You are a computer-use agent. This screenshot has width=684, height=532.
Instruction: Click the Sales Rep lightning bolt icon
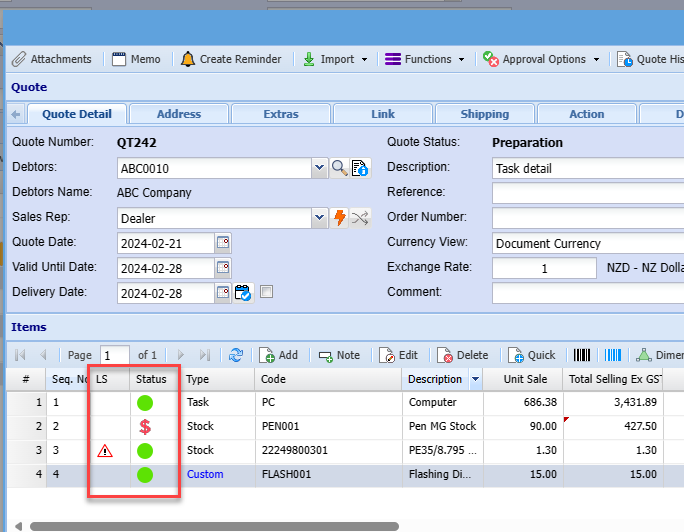click(x=340, y=218)
